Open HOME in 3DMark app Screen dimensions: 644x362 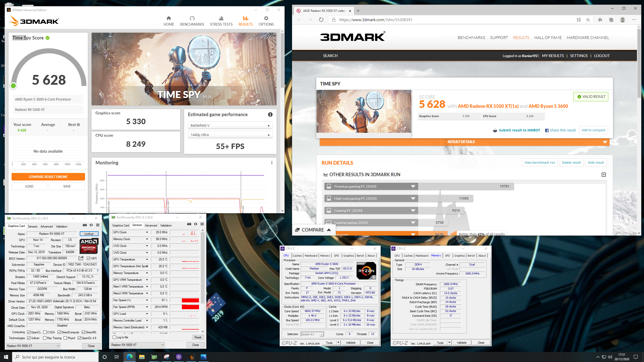pos(169,21)
